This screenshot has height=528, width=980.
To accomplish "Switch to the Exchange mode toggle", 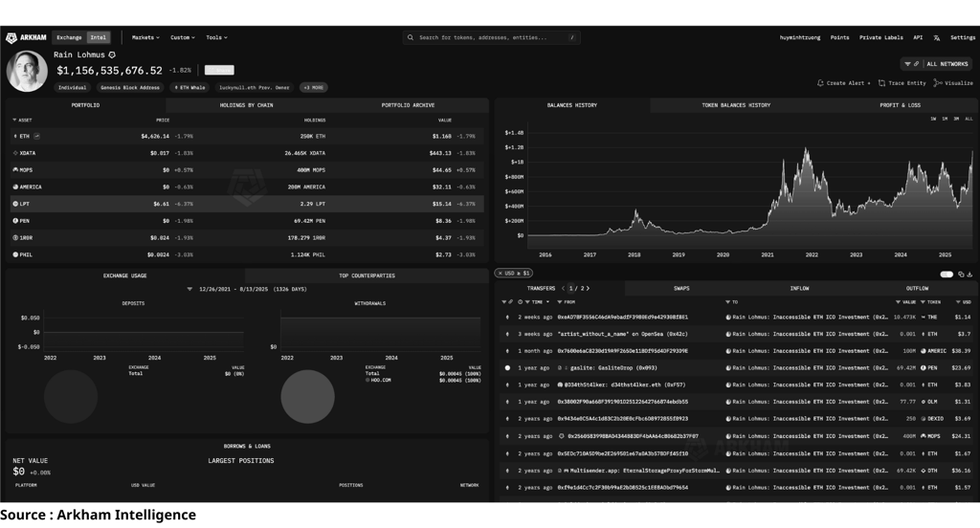I will point(69,37).
